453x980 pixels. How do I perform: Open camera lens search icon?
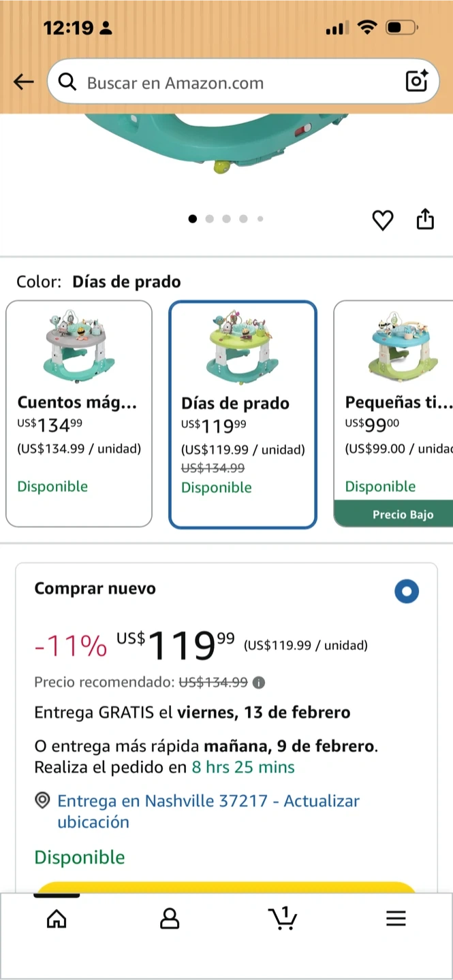pos(416,81)
